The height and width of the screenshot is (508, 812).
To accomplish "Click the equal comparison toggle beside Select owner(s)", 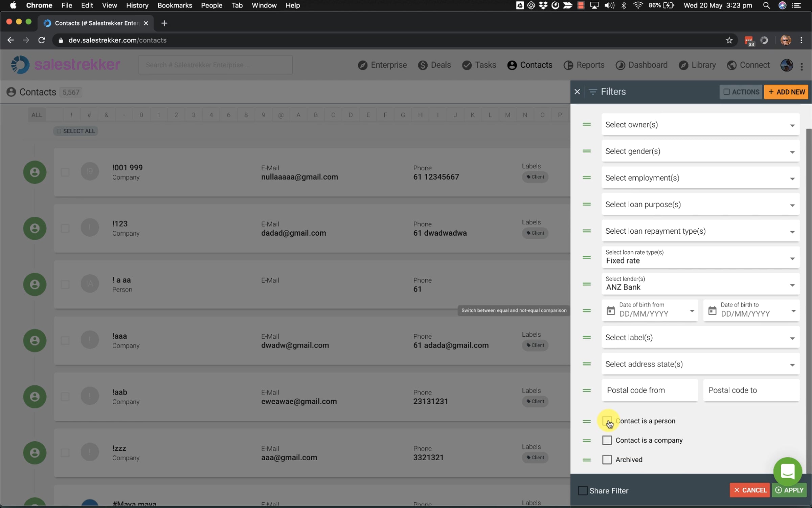I will [x=587, y=125].
